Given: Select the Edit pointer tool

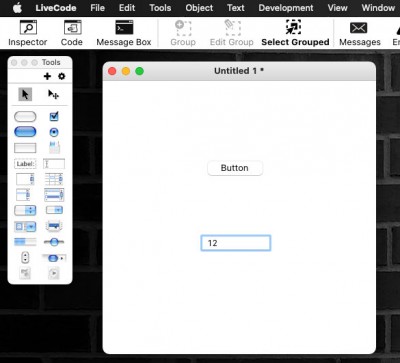Looking at the screenshot, I should click(53, 95).
